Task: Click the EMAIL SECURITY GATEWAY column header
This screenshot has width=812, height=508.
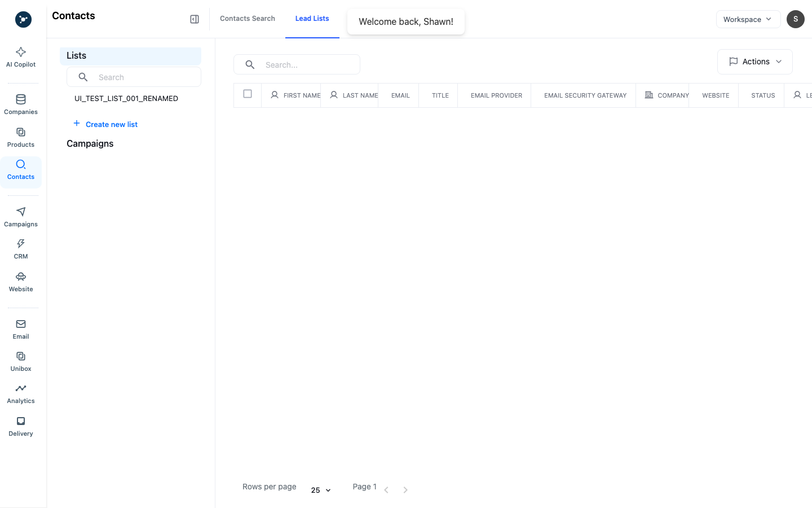Action: [584, 95]
